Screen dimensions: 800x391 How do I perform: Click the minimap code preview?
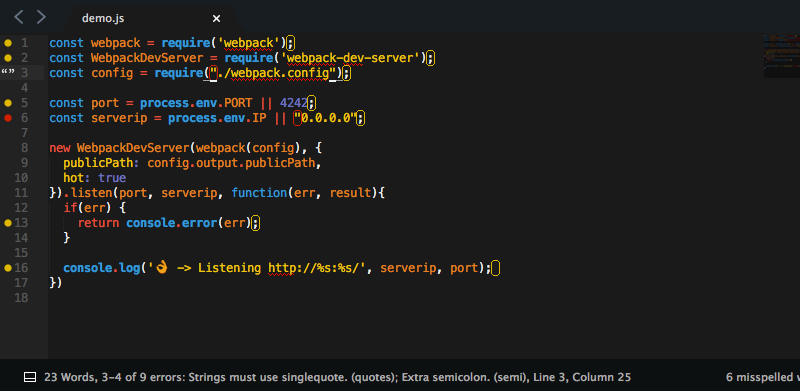(x=782, y=56)
